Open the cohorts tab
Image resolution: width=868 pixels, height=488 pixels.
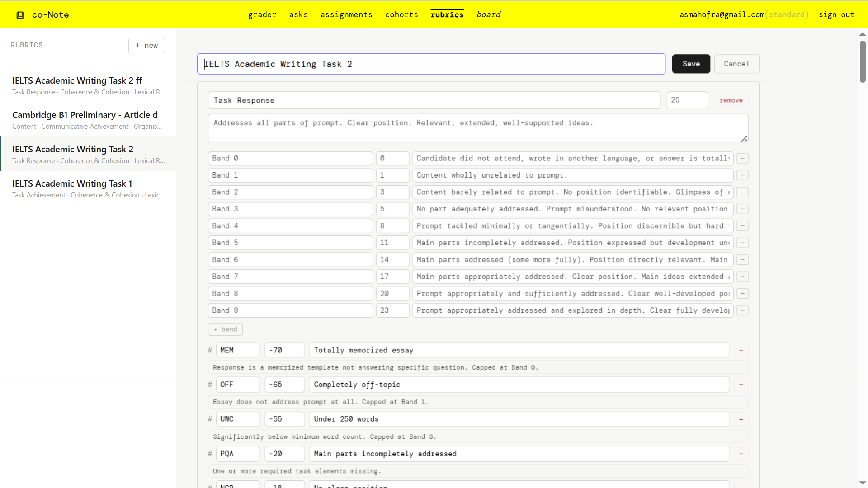(x=401, y=15)
